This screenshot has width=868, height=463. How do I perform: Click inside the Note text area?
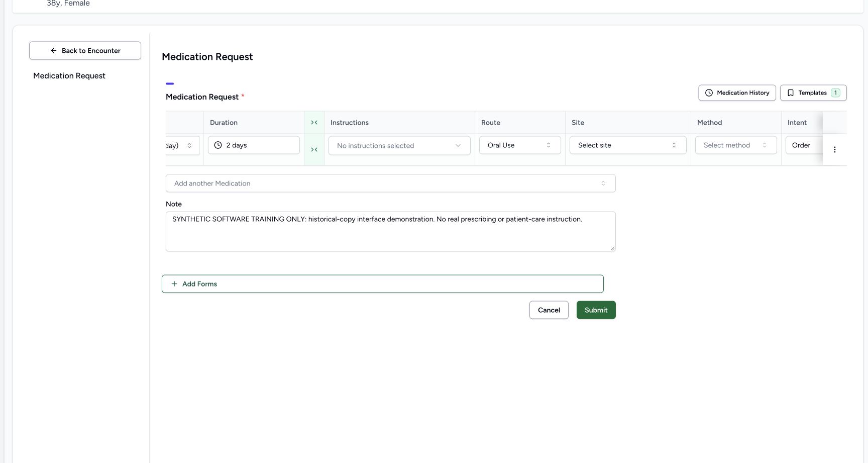tap(390, 232)
